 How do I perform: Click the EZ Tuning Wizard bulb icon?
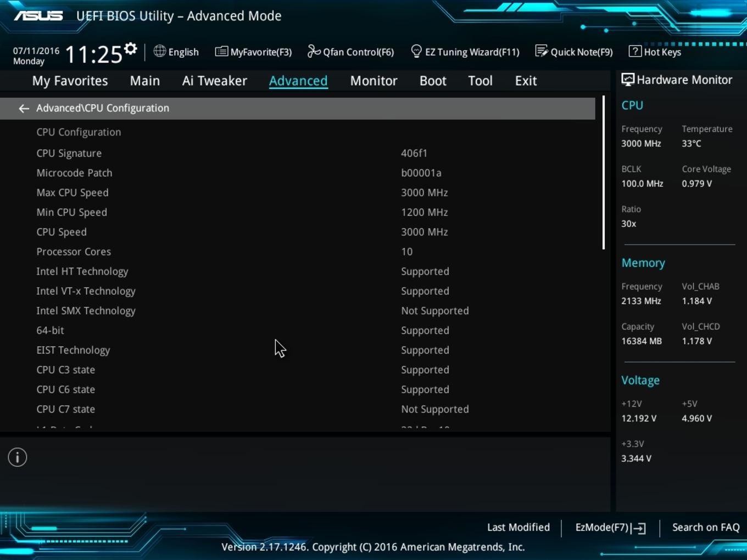tap(416, 51)
